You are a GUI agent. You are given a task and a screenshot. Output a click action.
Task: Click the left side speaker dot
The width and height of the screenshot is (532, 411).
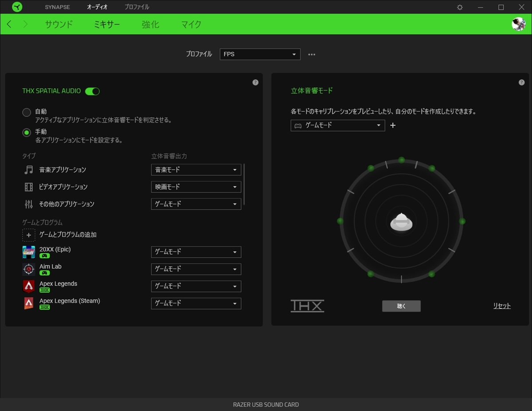[340, 221]
